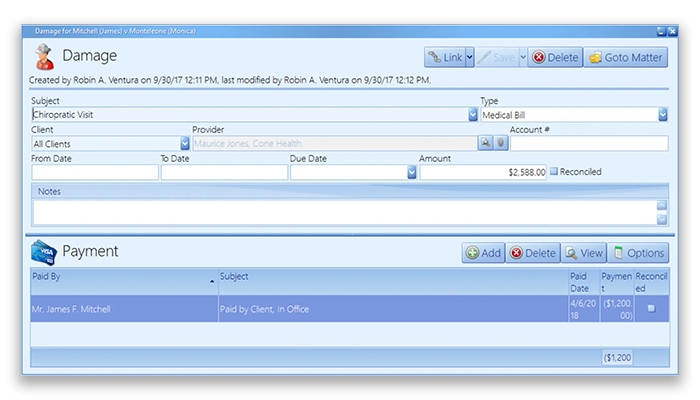Go to the associated matter
Screen dimensions: 700x400
625,58
